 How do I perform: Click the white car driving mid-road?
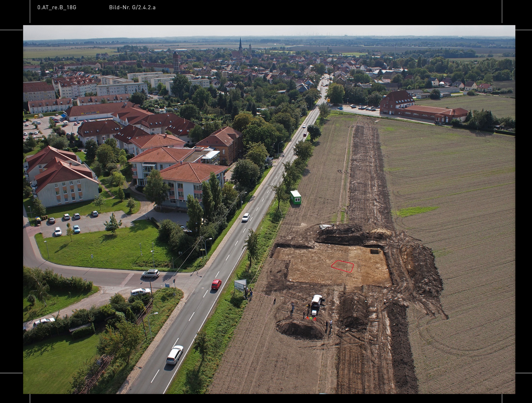click(246, 217)
